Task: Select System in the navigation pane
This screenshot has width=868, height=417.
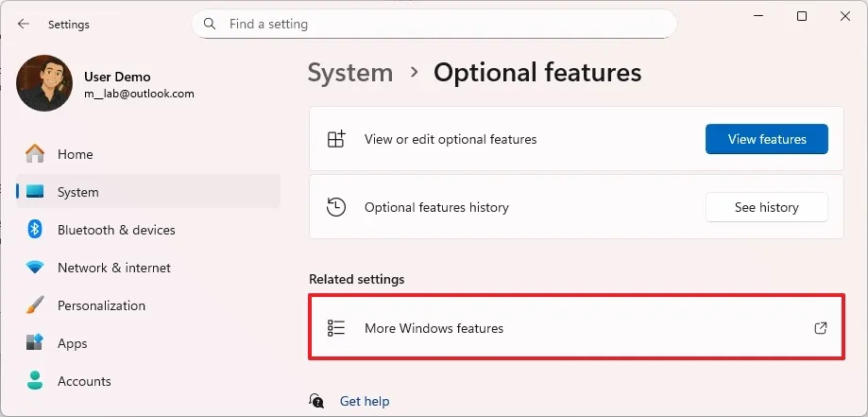Action: tap(148, 191)
